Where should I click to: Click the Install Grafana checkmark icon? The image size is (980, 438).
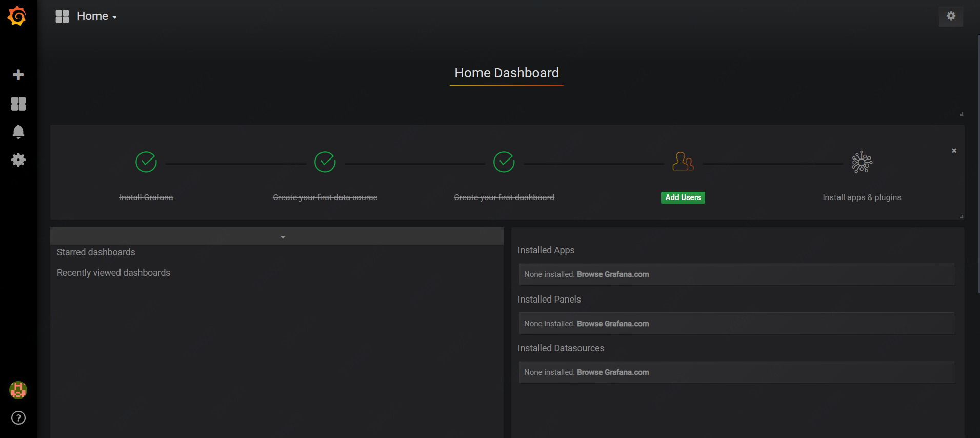coord(146,162)
